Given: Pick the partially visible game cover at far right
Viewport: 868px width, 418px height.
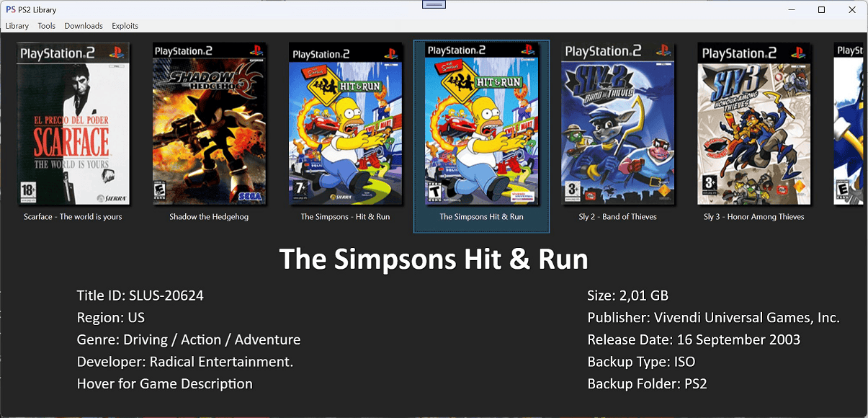Looking at the screenshot, I should (x=851, y=124).
